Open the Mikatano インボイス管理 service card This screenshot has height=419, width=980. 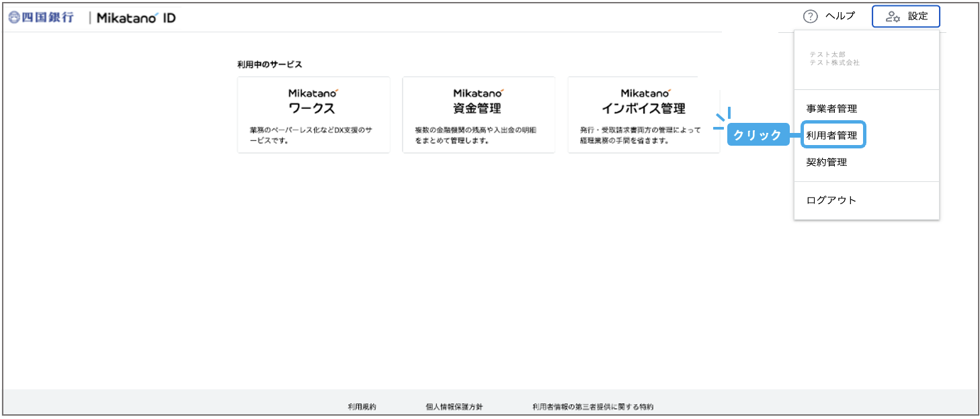click(x=643, y=115)
